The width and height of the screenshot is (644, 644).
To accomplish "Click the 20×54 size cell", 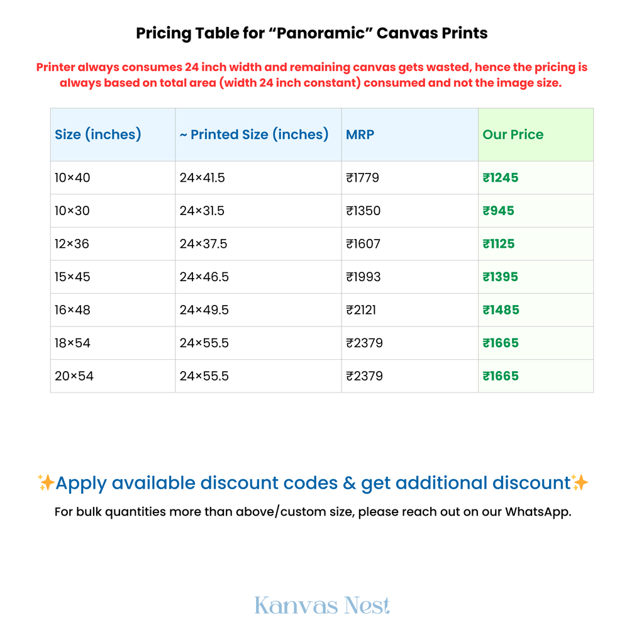I will (x=74, y=376).
